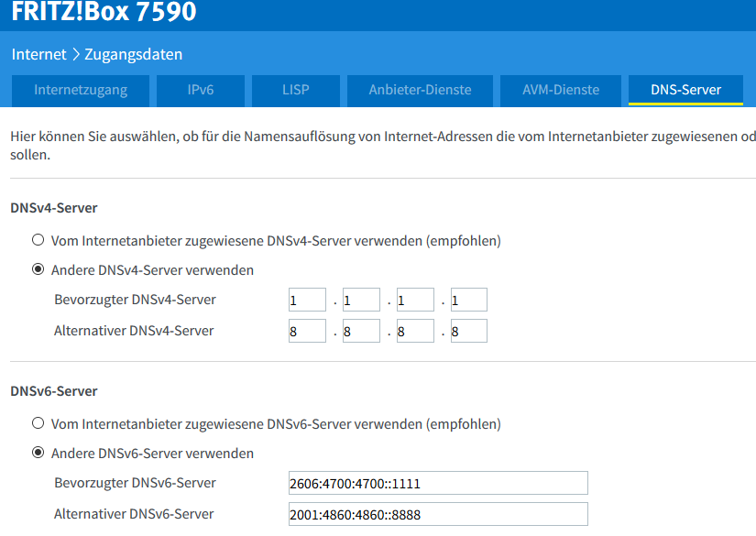Click the Alternativer DNSv6-Server address field
Viewport: 756px width, 536px height.
[438, 514]
